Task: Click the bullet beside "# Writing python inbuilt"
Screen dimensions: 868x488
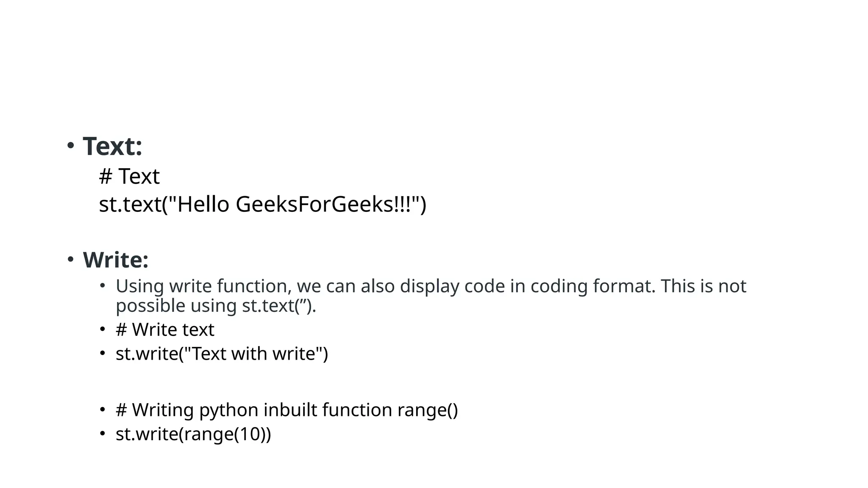Action: pos(102,409)
